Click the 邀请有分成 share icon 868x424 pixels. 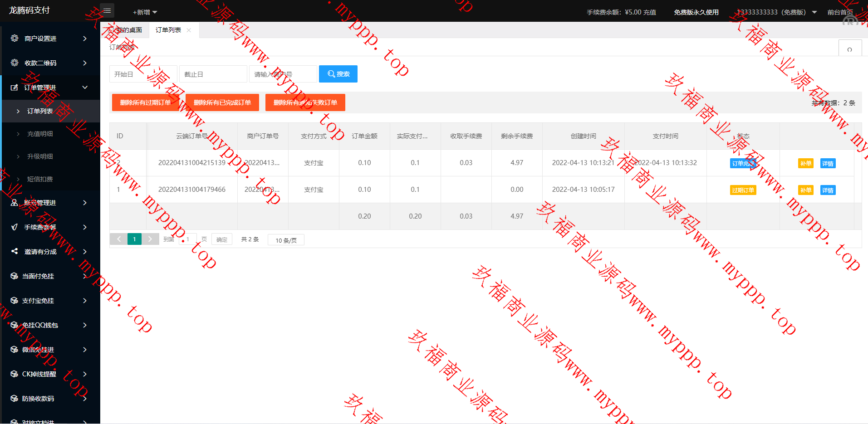coord(15,251)
